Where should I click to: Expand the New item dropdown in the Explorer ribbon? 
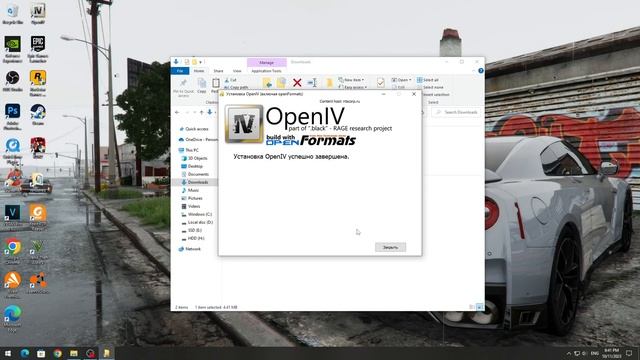351,80
